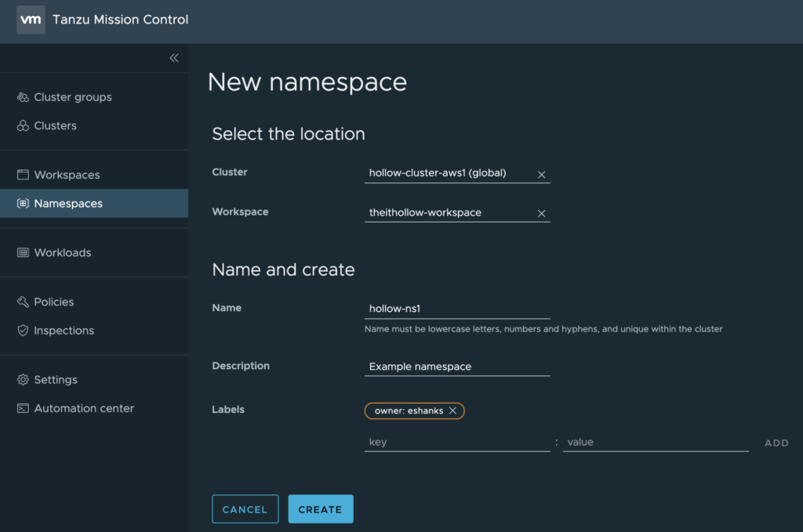Open Automation center from sidebar

point(83,408)
